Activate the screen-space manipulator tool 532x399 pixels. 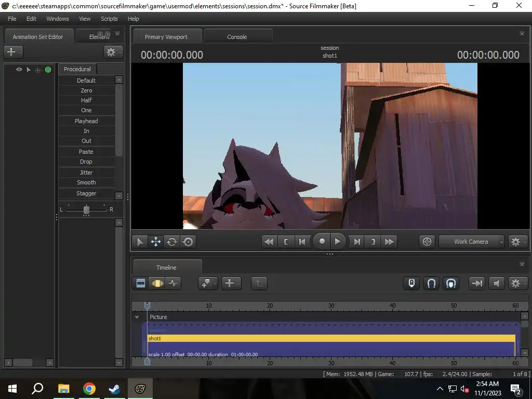[x=188, y=242]
